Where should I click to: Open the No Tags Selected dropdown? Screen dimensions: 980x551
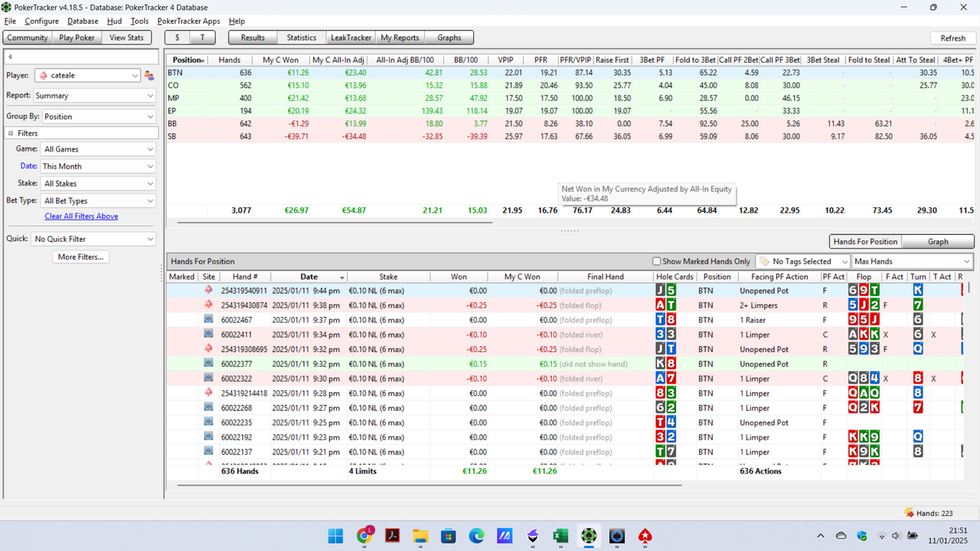pos(802,262)
